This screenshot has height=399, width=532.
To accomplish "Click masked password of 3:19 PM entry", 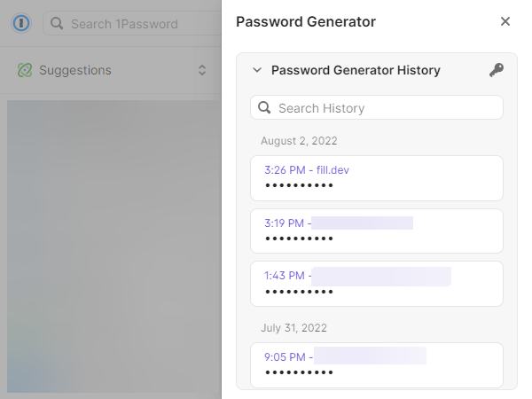I will pos(299,239).
